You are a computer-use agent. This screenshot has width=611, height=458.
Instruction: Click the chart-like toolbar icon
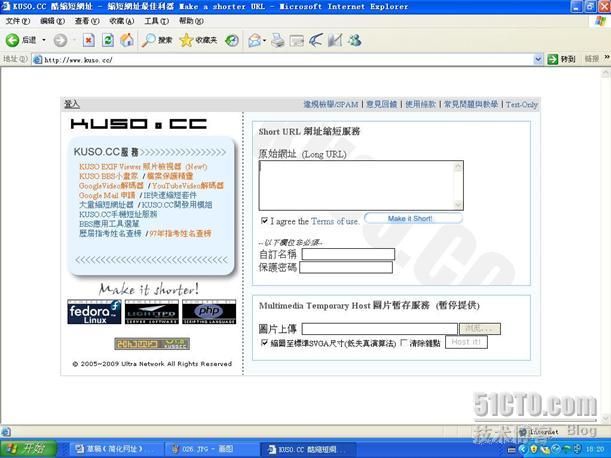(x=335, y=40)
